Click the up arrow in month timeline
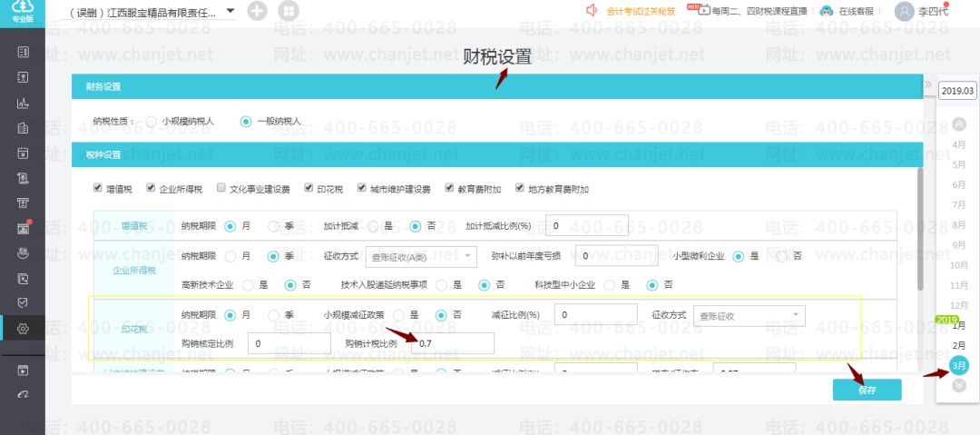Image resolution: width=980 pixels, height=435 pixels. [959, 124]
